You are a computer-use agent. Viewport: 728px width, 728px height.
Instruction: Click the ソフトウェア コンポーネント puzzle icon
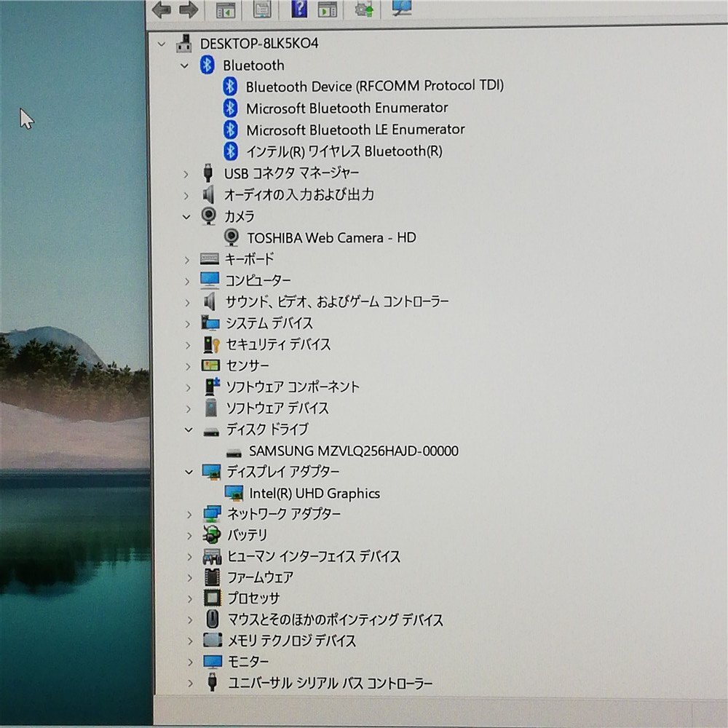[x=212, y=387]
